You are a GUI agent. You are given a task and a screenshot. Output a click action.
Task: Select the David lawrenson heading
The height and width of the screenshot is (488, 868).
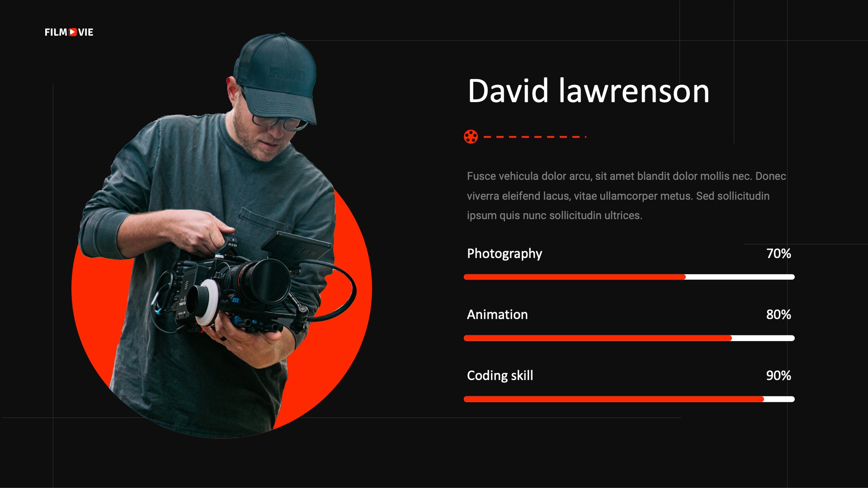(588, 91)
